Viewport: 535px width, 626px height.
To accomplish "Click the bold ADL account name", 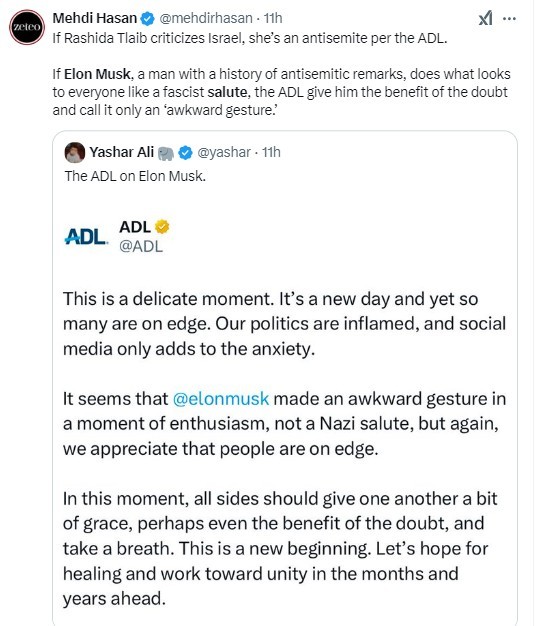I will (135, 227).
